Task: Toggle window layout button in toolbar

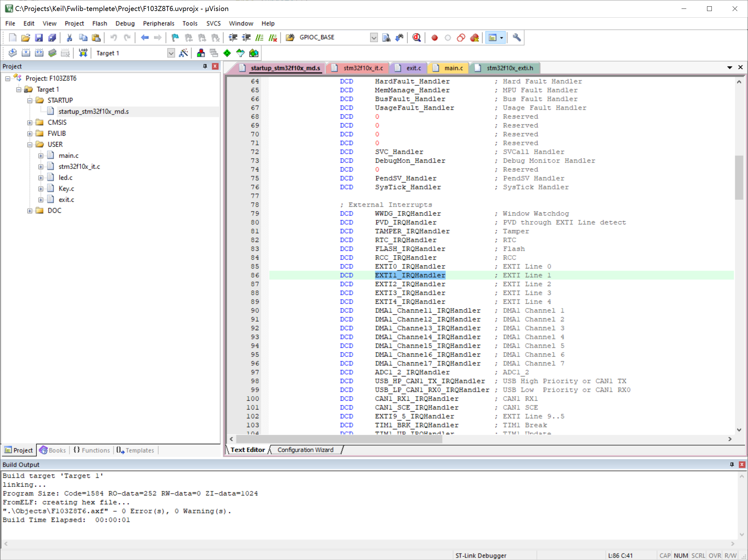Action: (x=492, y=37)
